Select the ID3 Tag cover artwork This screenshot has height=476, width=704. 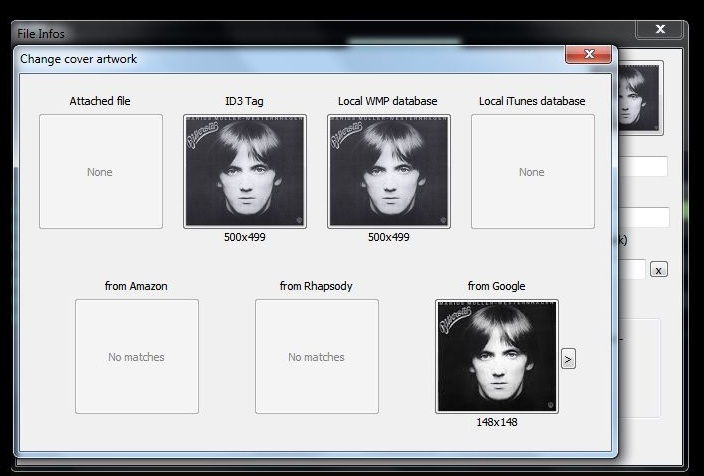245,172
